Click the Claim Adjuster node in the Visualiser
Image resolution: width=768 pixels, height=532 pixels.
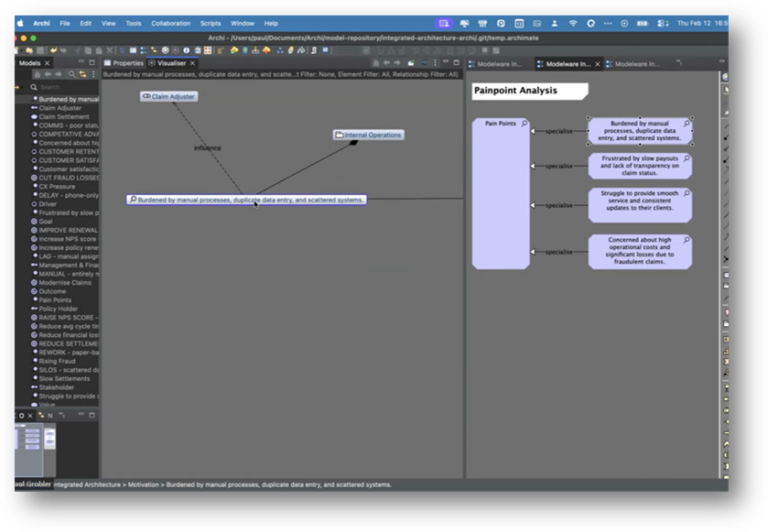(169, 96)
